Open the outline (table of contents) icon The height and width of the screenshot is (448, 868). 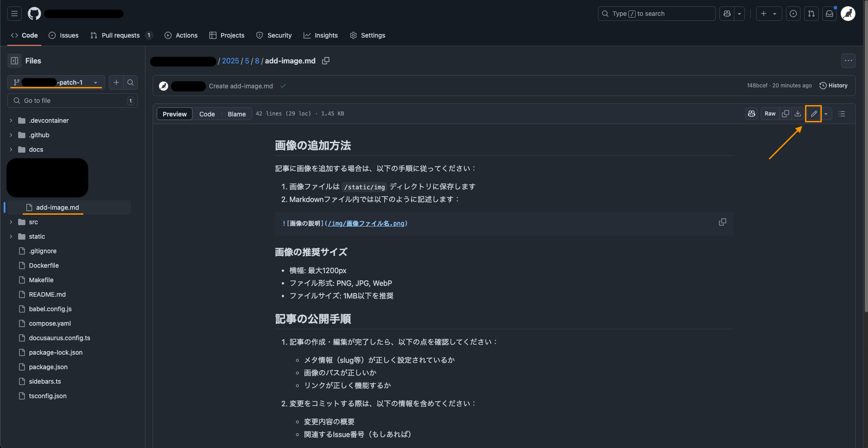click(x=842, y=114)
